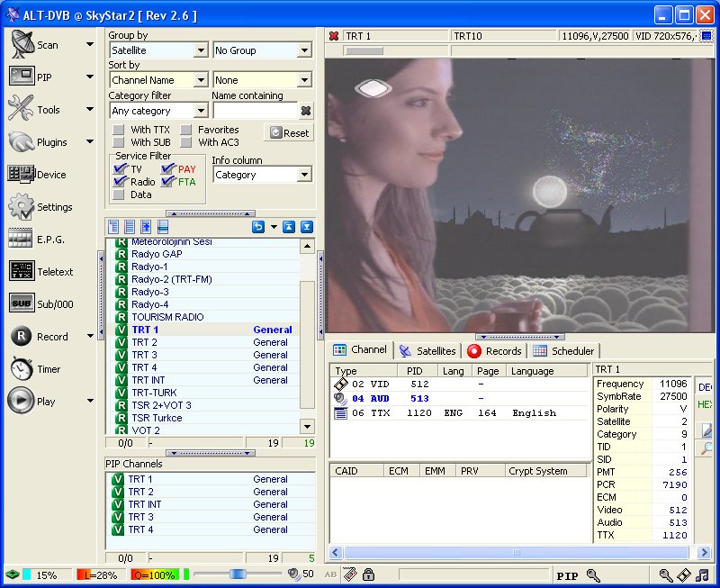Select Radyo GAP in the channel list

[x=202, y=254]
